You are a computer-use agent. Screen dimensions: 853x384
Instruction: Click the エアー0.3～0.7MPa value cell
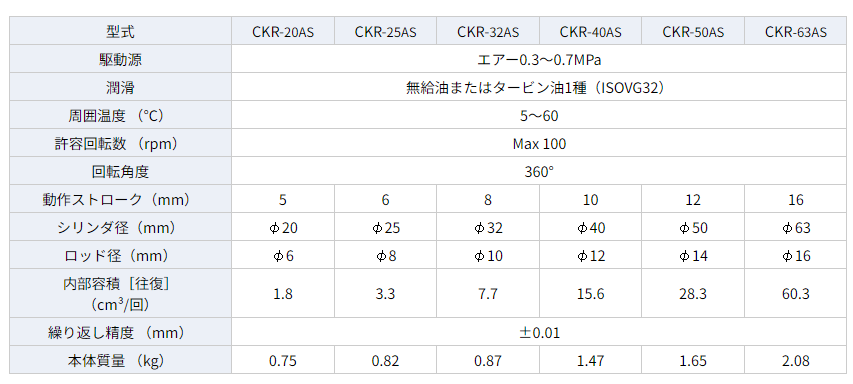click(539, 59)
